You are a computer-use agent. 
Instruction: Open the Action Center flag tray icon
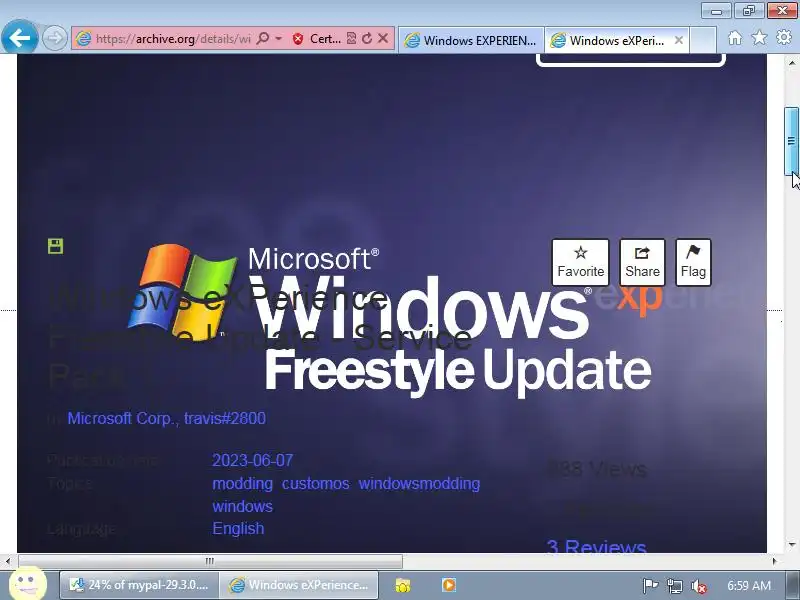649,586
